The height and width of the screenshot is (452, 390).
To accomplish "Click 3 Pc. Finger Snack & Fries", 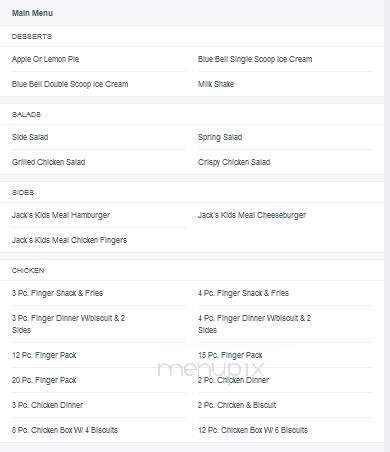I will pyautogui.click(x=57, y=293).
